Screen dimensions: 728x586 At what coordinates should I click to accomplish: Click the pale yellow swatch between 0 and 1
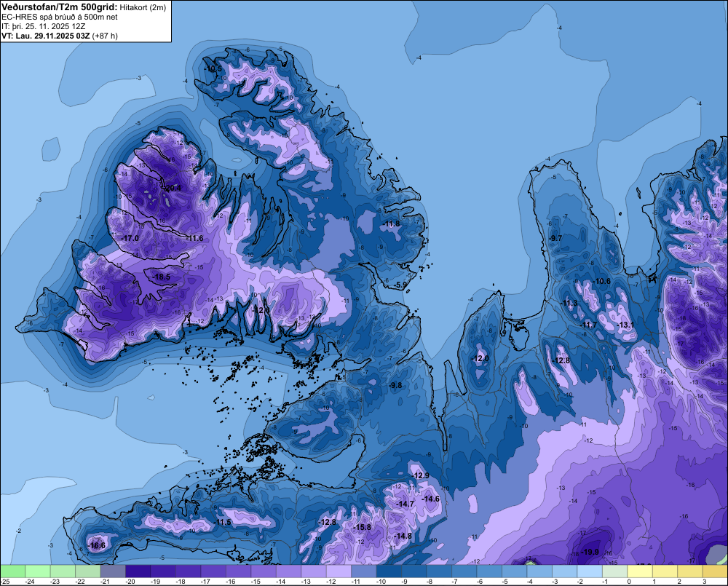[639, 571]
